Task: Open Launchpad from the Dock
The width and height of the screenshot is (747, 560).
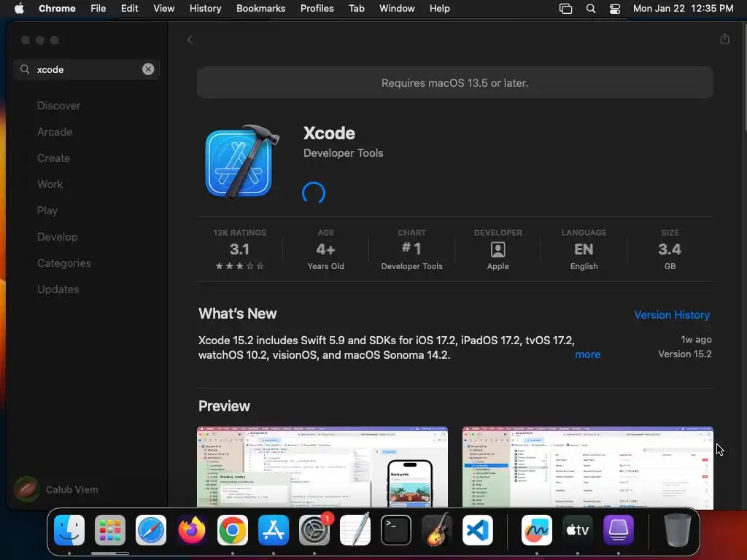Action: coord(110,530)
